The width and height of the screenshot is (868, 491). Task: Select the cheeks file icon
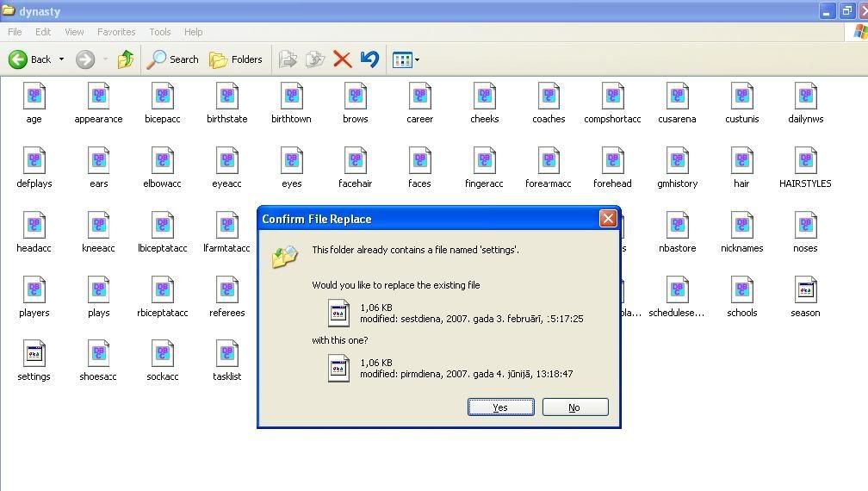[484, 96]
